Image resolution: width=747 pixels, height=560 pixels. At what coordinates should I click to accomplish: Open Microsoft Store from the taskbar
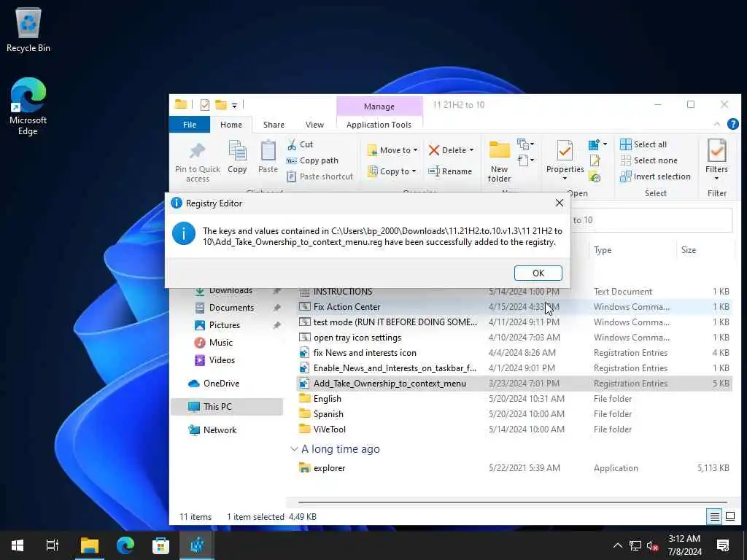coord(161,545)
